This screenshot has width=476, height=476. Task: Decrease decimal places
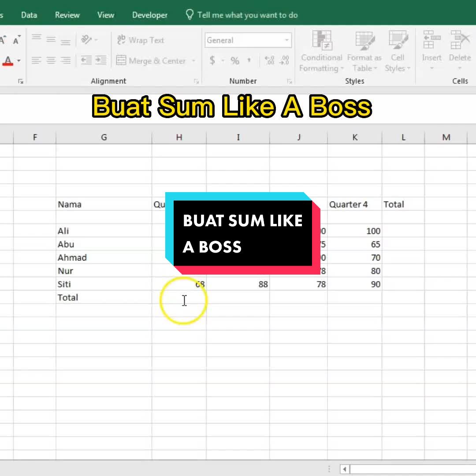(x=284, y=60)
